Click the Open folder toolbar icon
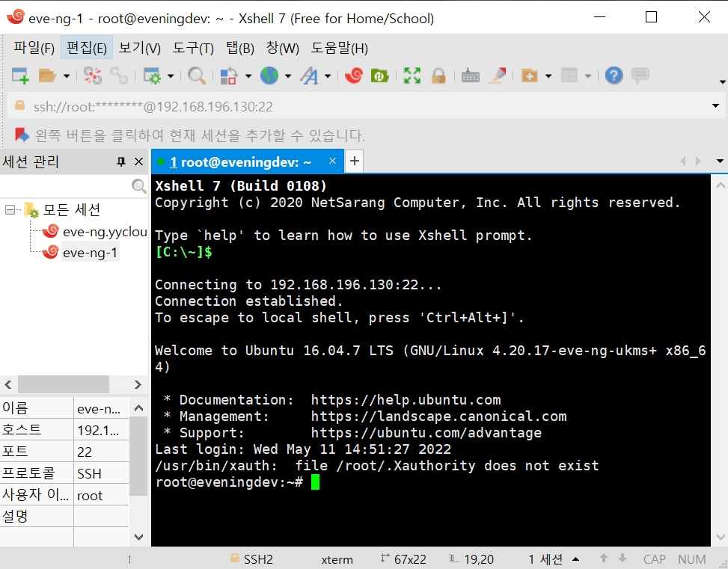Screen dimensions: 728x569 click(47, 76)
